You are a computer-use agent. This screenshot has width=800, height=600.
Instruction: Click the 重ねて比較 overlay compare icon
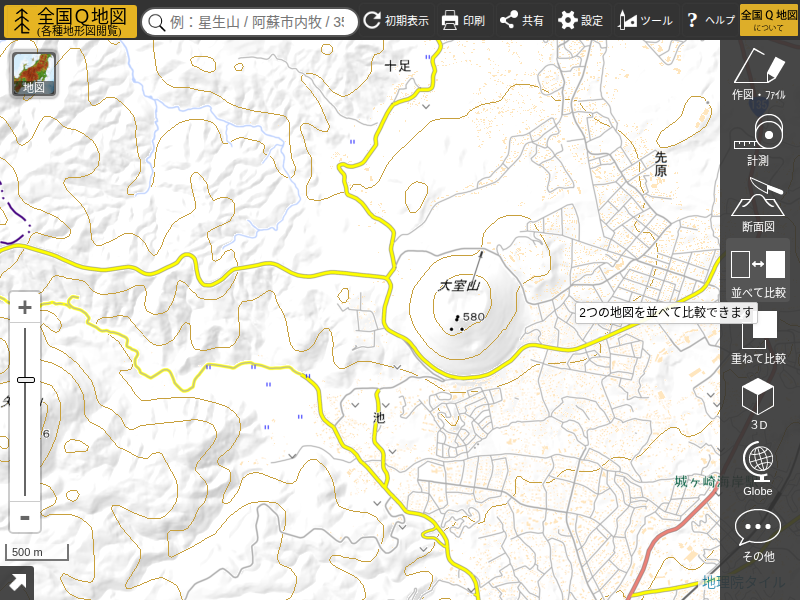[758, 338]
